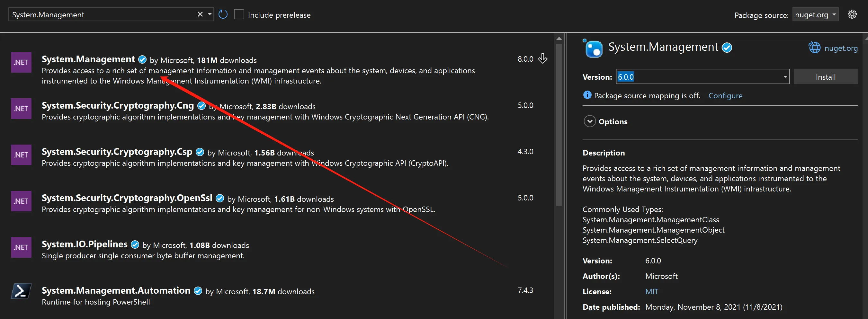Image resolution: width=868 pixels, height=319 pixels.
Task: Select the System.Security.Cryptography.OpenSsl package title
Action: pos(127,198)
